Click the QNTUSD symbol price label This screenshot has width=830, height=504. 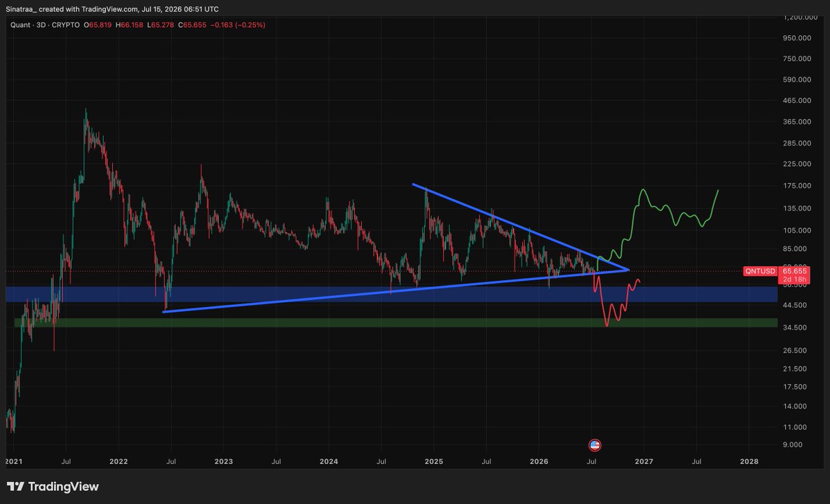pos(760,272)
